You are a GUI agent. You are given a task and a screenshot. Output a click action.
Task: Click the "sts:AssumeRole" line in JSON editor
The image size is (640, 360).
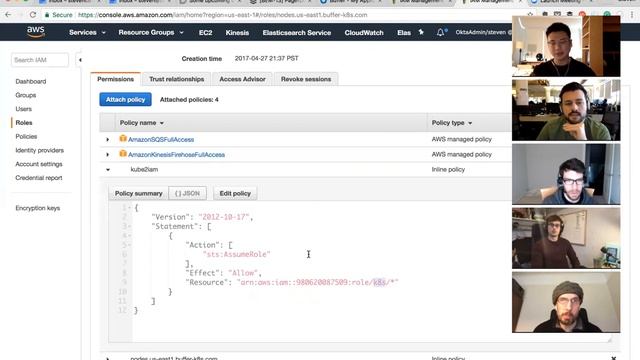[236, 254]
